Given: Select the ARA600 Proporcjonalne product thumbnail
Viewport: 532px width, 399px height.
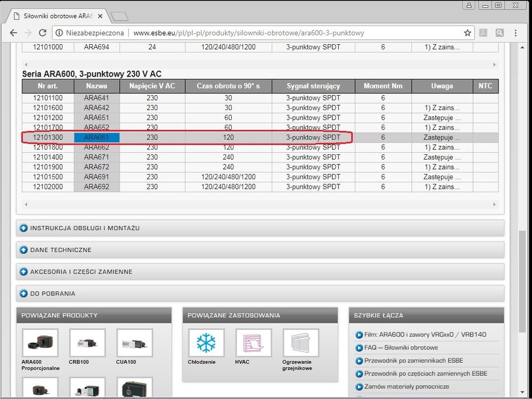Looking at the screenshot, I should [40, 343].
